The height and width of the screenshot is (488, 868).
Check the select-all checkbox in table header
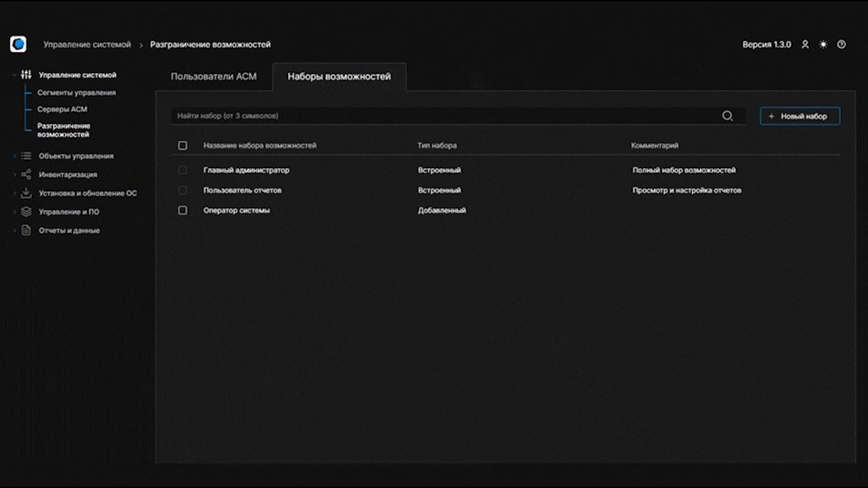pyautogui.click(x=182, y=145)
